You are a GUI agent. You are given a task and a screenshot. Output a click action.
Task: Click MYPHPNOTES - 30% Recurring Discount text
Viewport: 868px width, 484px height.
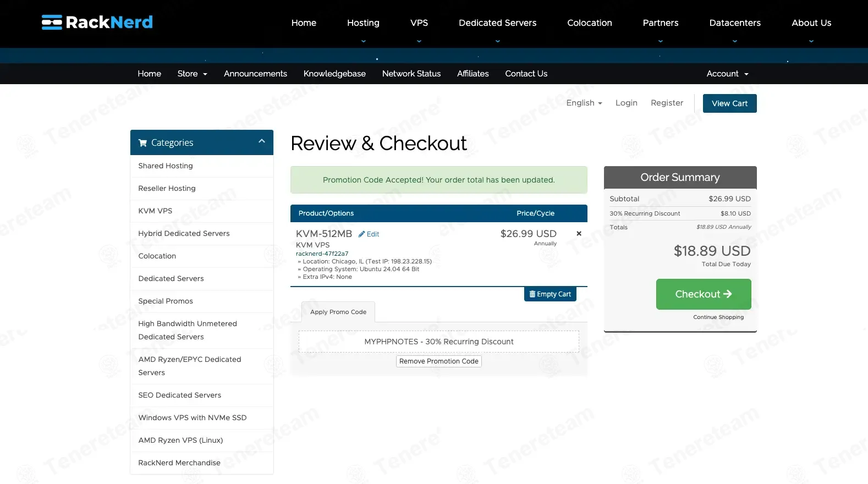pyautogui.click(x=438, y=342)
